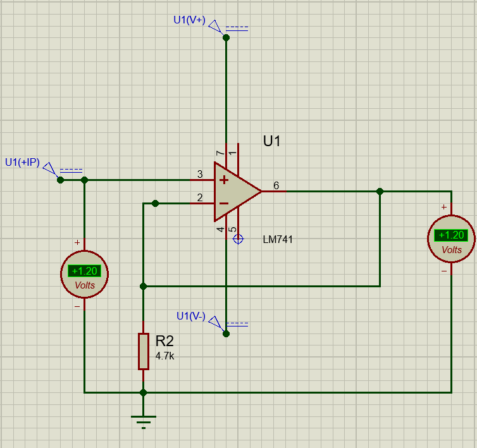Click the +1.20 reading on the left voltmeter
This screenshot has height=448, width=477.
tap(84, 271)
